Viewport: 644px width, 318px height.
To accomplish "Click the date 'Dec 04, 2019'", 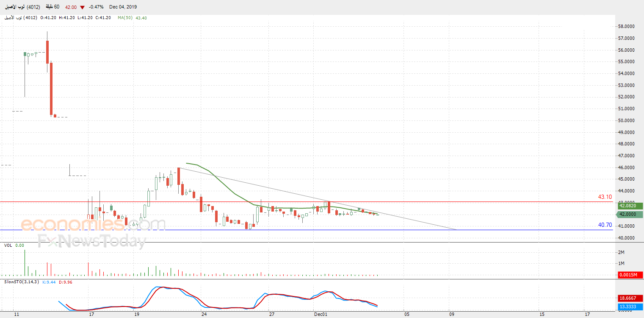I will (123, 7).
